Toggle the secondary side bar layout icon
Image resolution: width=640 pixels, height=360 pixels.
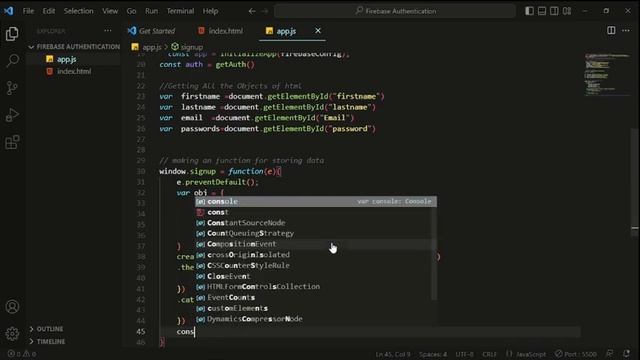tap(554, 11)
